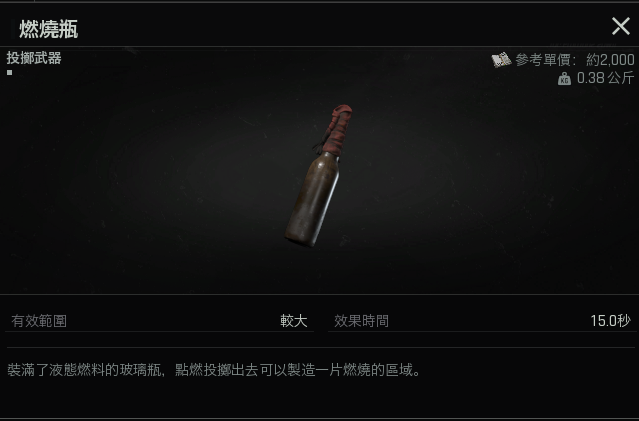The width and height of the screenshot is (639, 421).
Task: Click the 有效範圍 stat label
Action: coord(39,321)
